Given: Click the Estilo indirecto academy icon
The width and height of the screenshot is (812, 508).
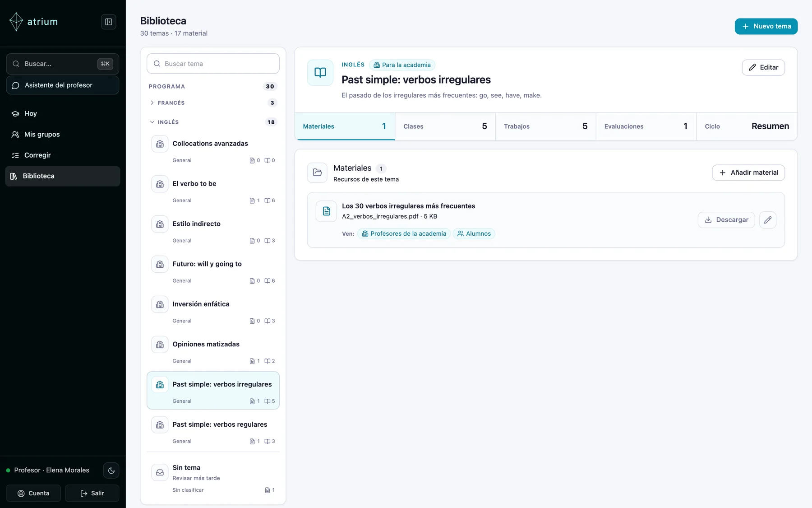Looking at the screenshot, I should [160, 224].
